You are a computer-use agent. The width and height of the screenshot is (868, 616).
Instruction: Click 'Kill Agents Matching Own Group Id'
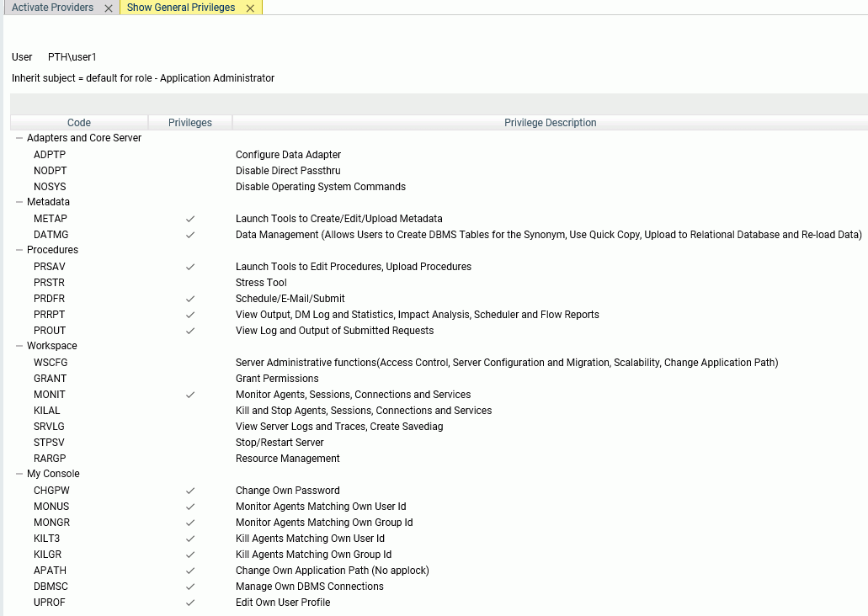coord(313,555)
